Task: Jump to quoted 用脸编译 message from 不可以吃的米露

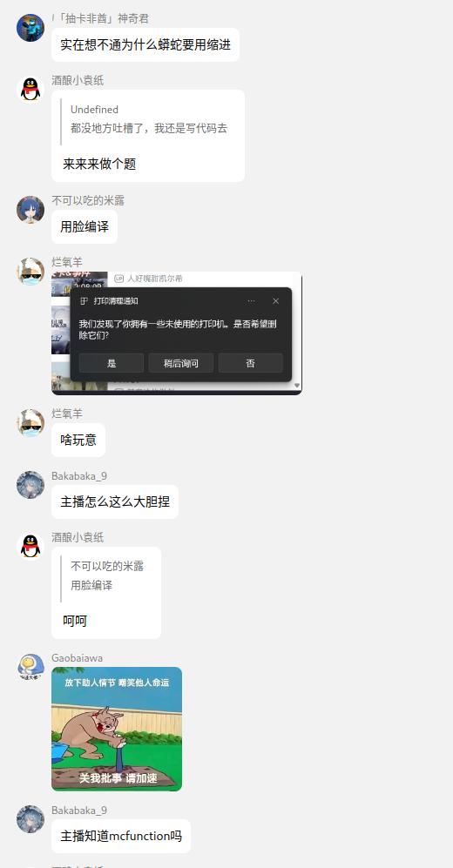Action: click(x=107, y=575)
